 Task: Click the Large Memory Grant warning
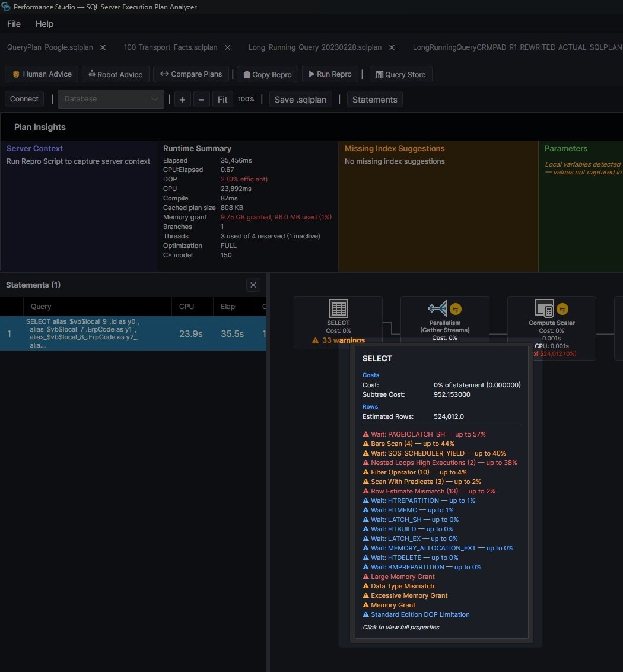[x=398, y=577]
